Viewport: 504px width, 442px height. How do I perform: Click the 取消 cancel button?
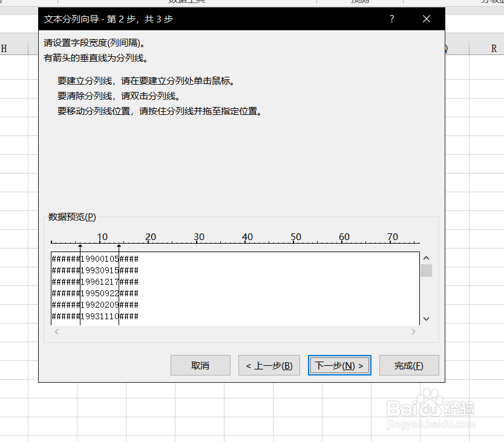click(200, 365)
